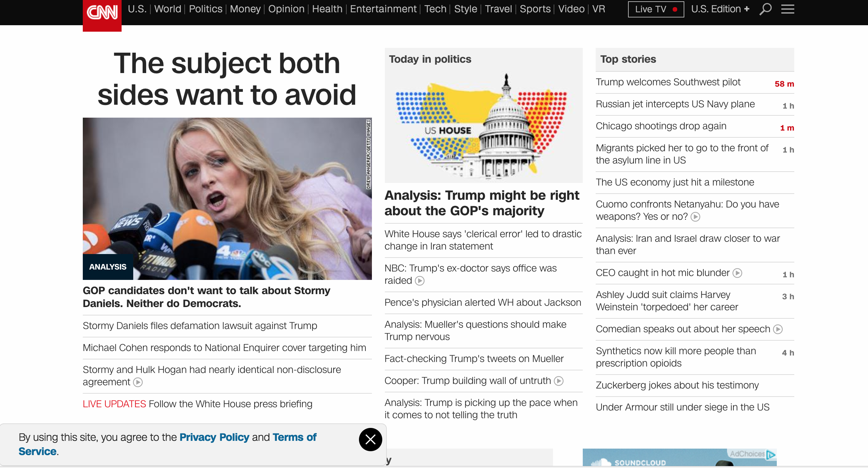Select the Sports nav item

point(535,9)
